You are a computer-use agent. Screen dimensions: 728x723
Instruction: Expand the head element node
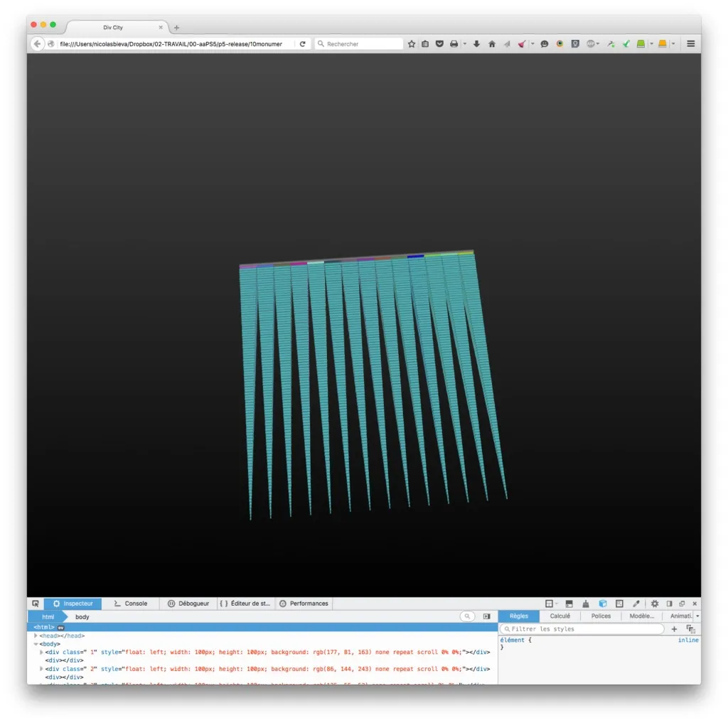(36, 636)
